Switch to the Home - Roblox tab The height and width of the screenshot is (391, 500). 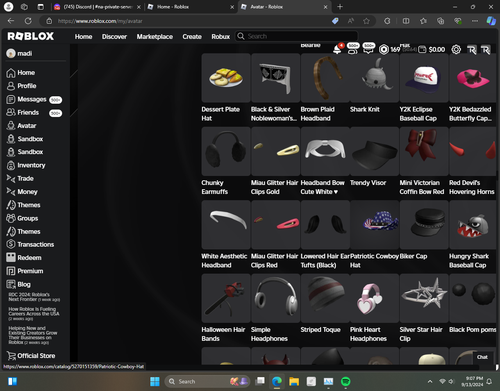point(191,7)
